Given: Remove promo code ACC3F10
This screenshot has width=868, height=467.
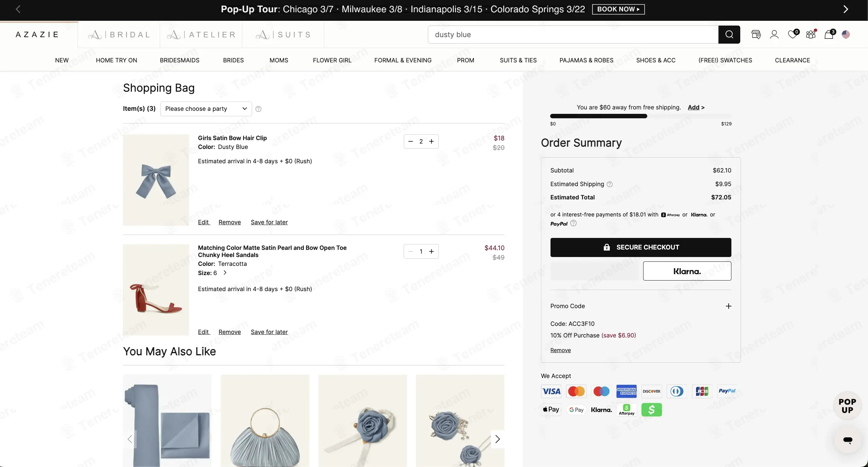Looking at the screenshot, I should point(560,350).
